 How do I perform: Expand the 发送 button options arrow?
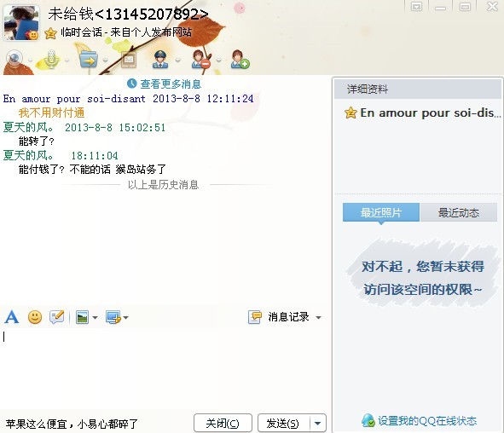(x=317, y=424)
